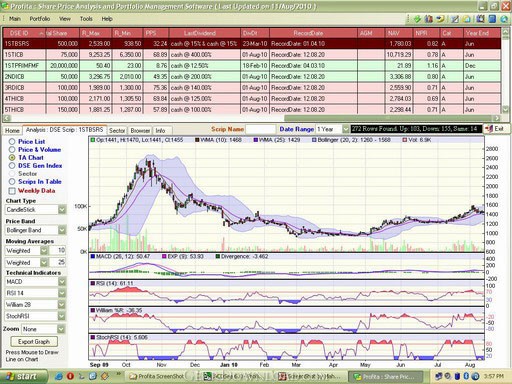Click the Exit button
512x384 pixels.
496,129
